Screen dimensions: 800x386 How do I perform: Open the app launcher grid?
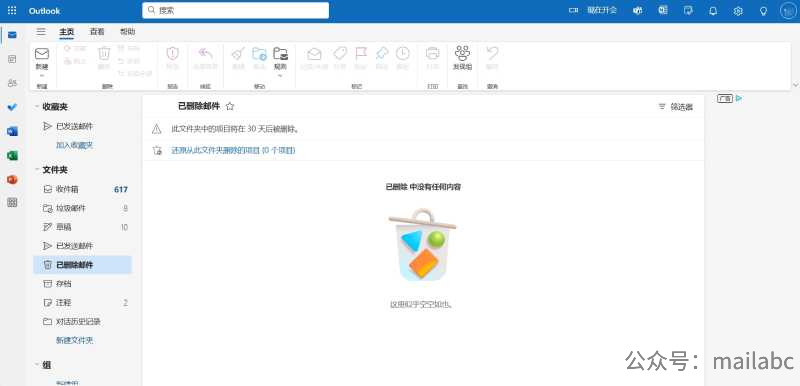click(12, 11)
